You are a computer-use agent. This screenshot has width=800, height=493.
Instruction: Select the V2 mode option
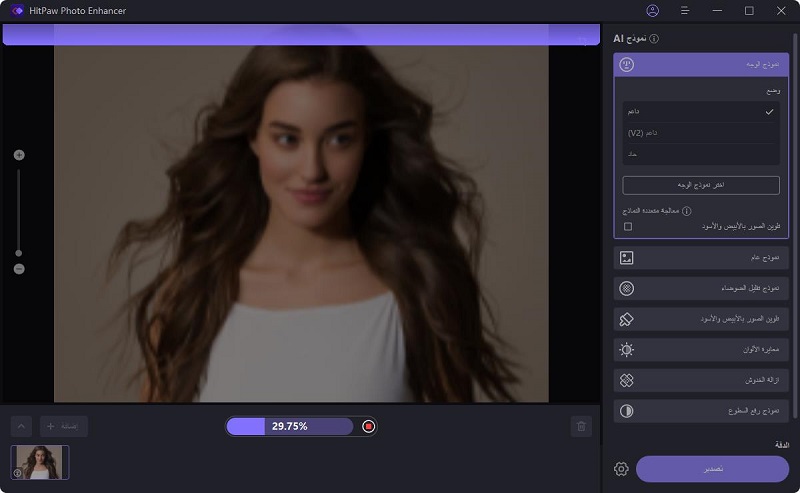pos(700,133)
